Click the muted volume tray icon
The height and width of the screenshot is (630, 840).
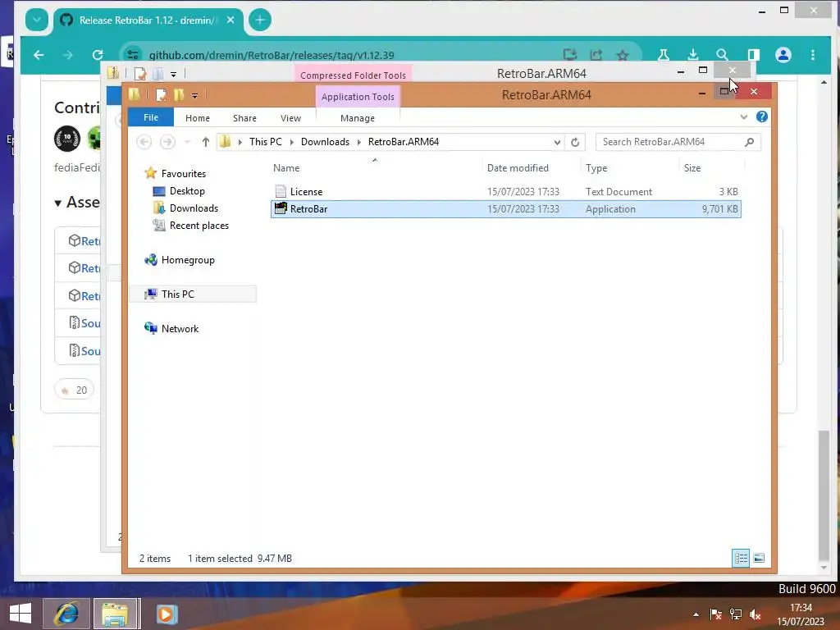756,614
